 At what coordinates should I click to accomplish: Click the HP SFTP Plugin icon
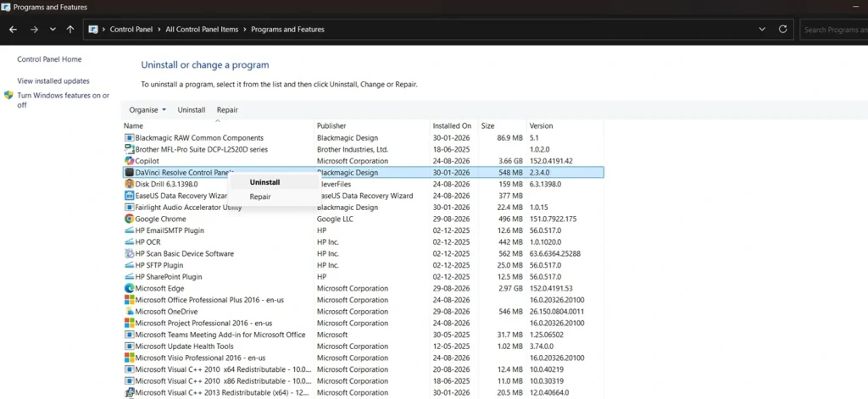point(129,265)
